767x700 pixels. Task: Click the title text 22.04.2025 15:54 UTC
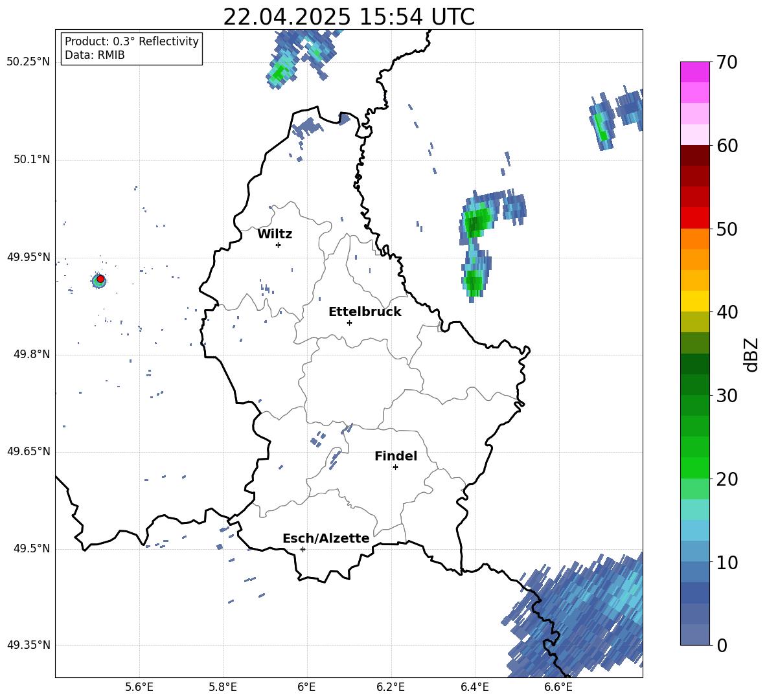[x=349, y=17]
